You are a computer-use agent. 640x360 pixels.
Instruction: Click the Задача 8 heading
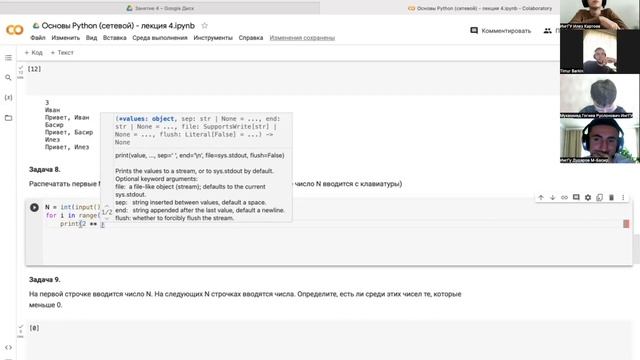[44, 169]
